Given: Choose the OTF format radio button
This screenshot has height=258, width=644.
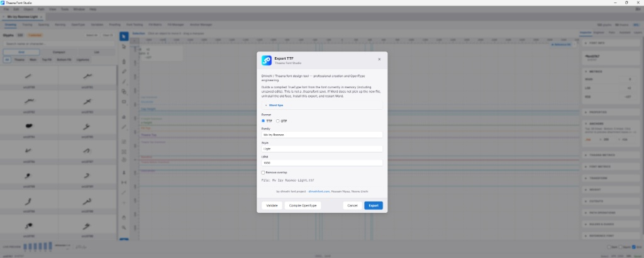Looking at the screenshot, I should pyautogui.click(x=277, y=121).
